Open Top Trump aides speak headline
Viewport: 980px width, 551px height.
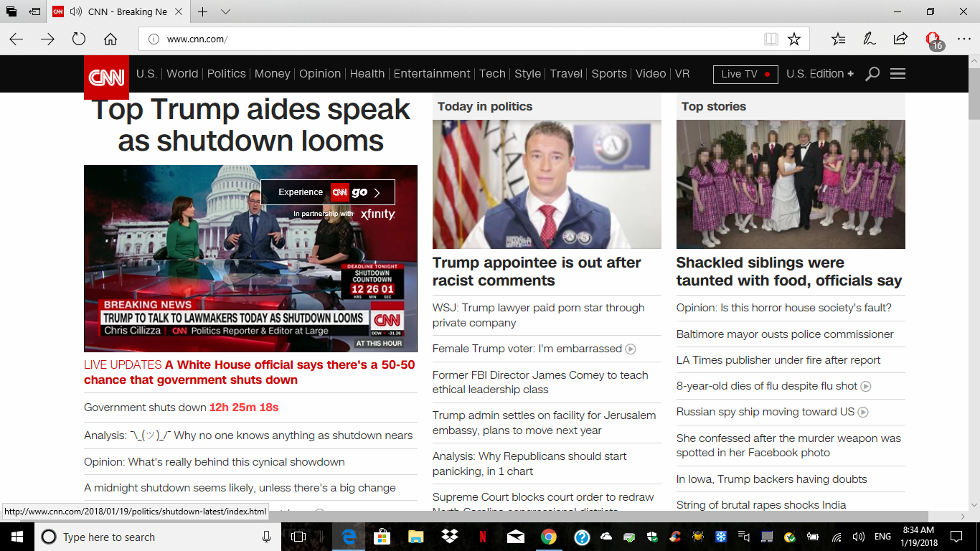(x=250, y=125)
